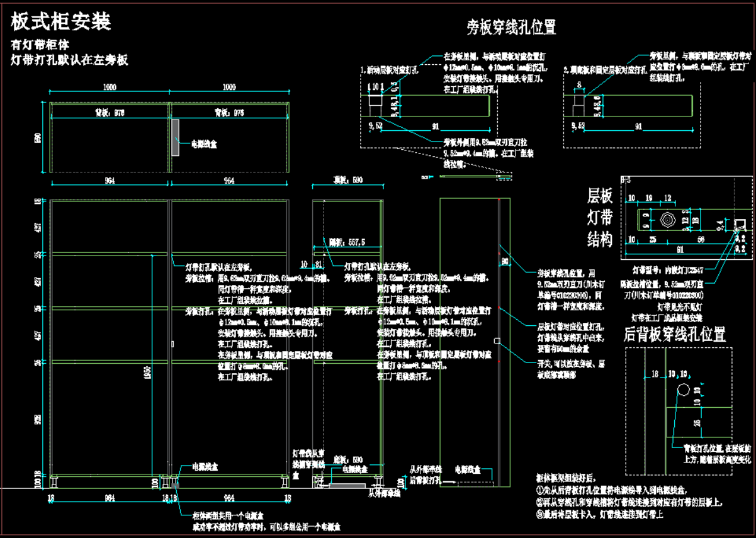Viewport: 756px width, 538px height.
Task: Click the title text 板式柜安装
Action: 61,22
